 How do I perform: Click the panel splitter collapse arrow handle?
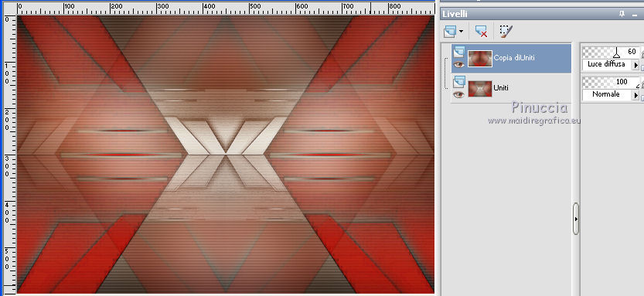pyautogui.click(x=575, y=219)
